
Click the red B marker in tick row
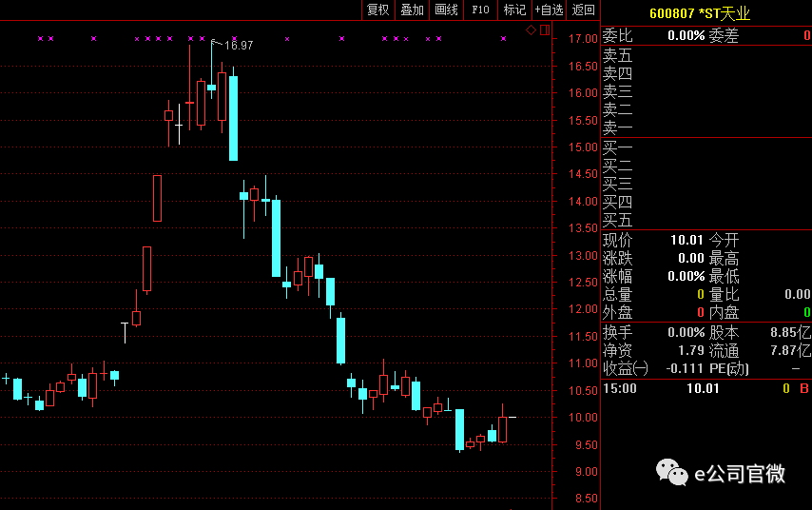pos(804,388)
